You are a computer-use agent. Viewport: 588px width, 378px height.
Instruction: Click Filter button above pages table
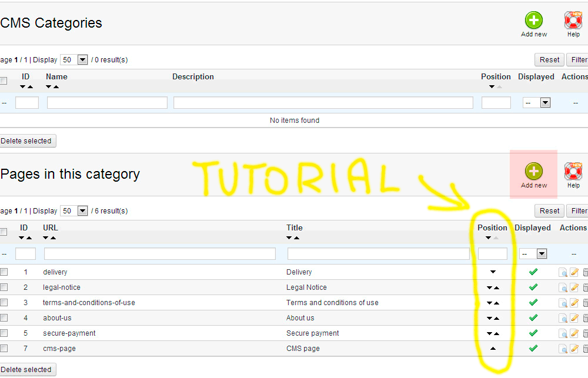tap(577, 210)
